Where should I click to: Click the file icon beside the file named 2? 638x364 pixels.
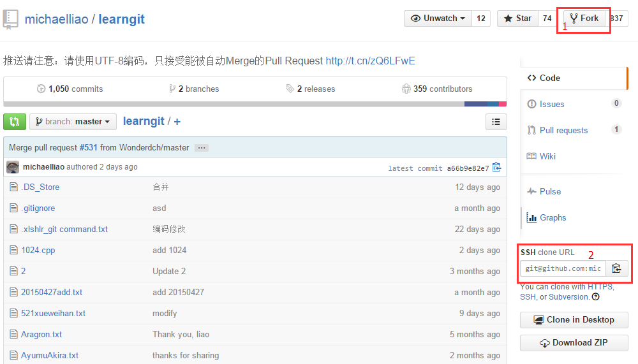point(14,272)
